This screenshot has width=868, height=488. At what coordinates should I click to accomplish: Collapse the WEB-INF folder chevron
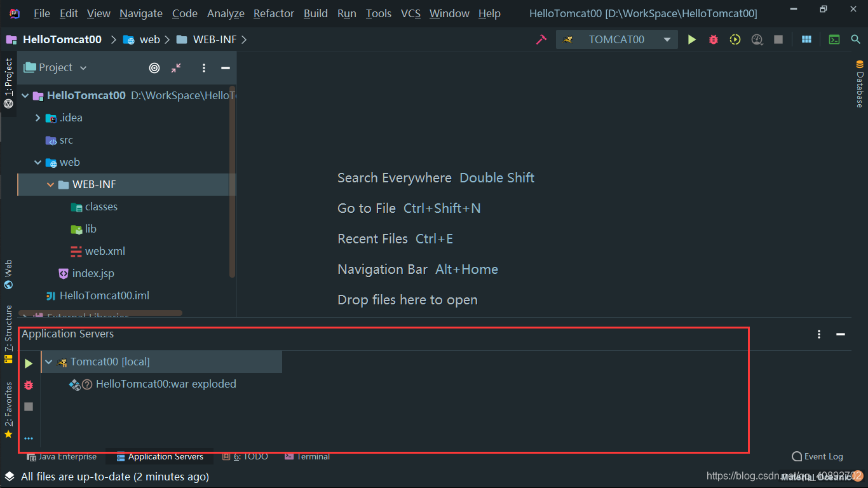51,185
